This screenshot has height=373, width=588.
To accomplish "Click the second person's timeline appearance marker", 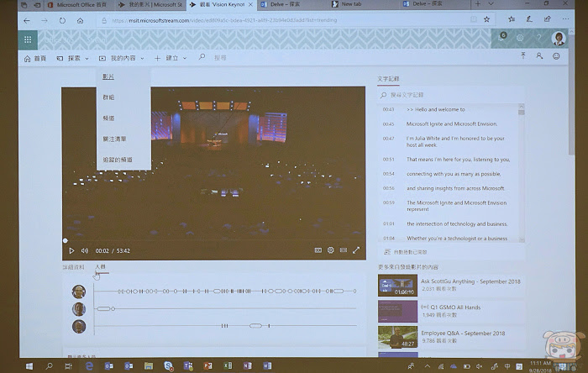I will point(103,309).
